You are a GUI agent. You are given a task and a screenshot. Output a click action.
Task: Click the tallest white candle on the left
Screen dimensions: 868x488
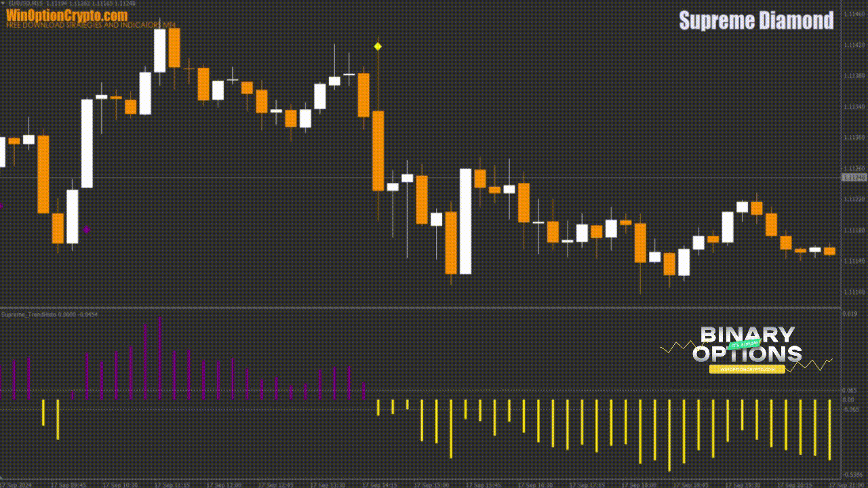[x=87, y=143]
